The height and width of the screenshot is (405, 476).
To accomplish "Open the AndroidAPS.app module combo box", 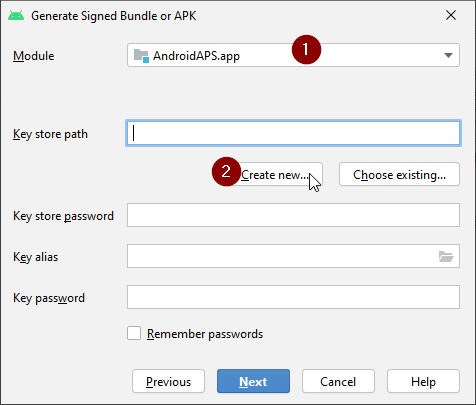I will (293, 55).
